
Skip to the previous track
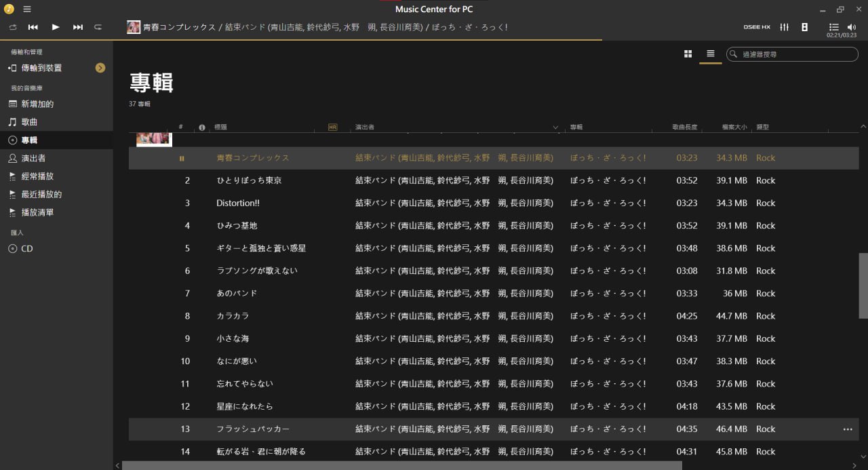point(33,27)
